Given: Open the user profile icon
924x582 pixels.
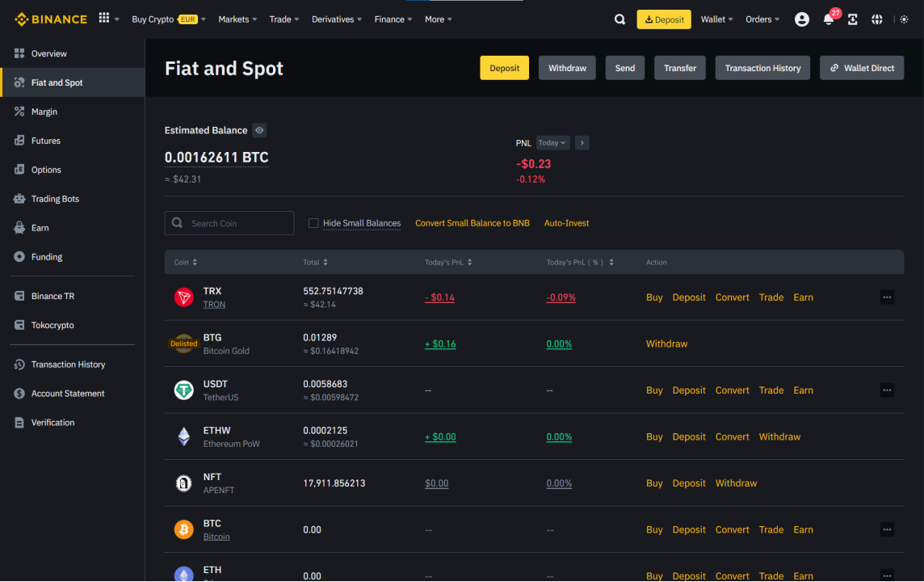Looking at the screenshot, I should (x=801, y=19).
